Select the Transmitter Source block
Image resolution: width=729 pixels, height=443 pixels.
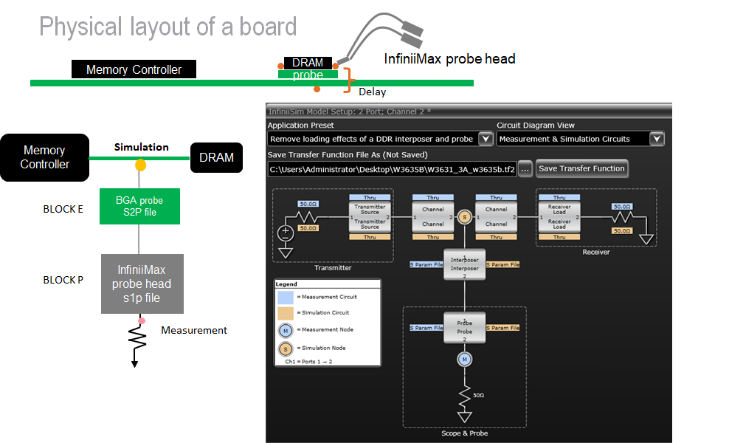tap(370, 217)
